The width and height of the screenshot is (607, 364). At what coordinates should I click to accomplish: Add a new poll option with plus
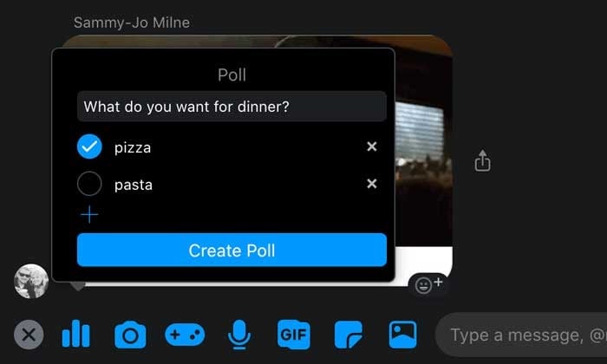click(89, 215)
